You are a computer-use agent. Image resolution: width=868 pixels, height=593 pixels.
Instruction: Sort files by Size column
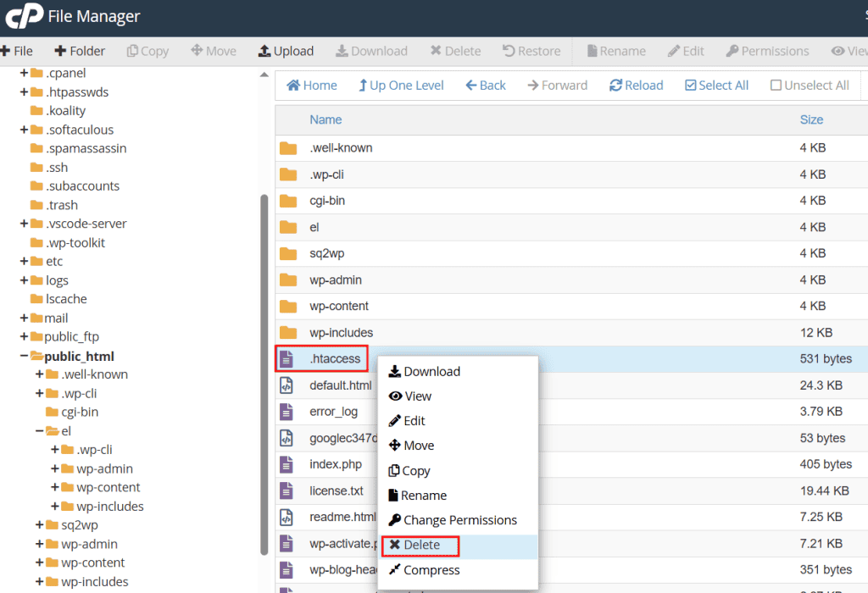pyautogui.click(x=811, y=119)
